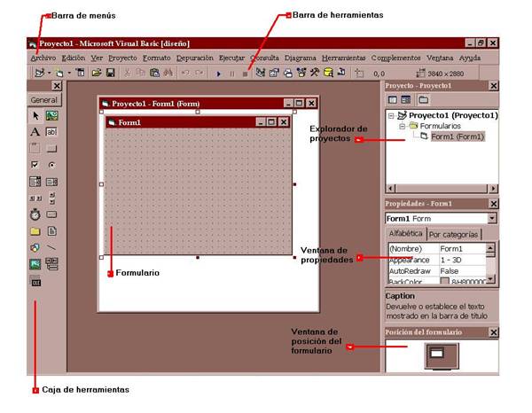Select the vertical scrollbar control in the toolbox

(52, 198)
